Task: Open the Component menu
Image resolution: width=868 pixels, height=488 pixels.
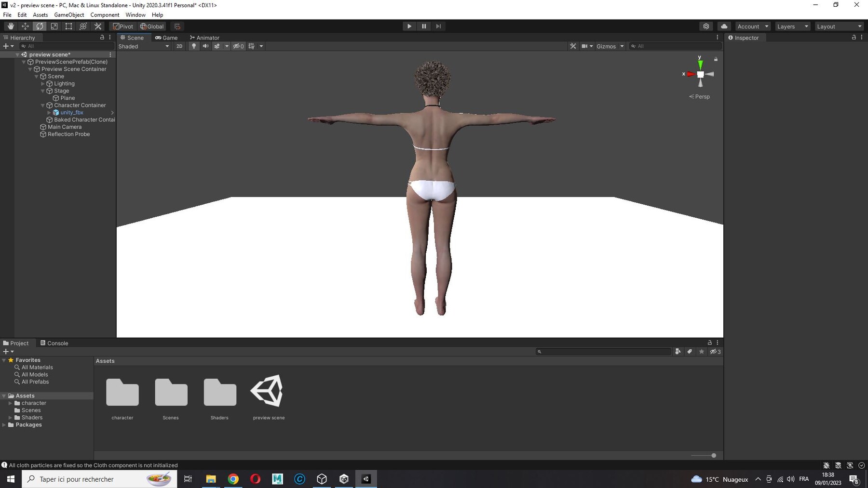Action: [x=105, y=15]
